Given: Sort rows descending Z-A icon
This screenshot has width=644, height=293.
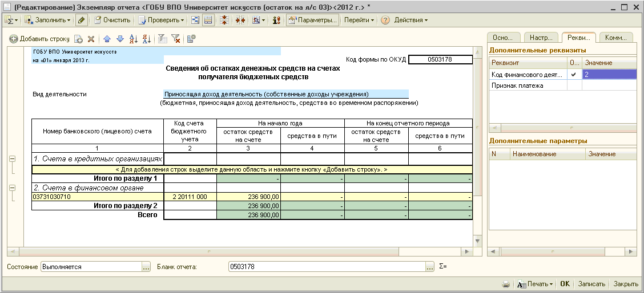Looking at the screenshot, I should (146, 39).
